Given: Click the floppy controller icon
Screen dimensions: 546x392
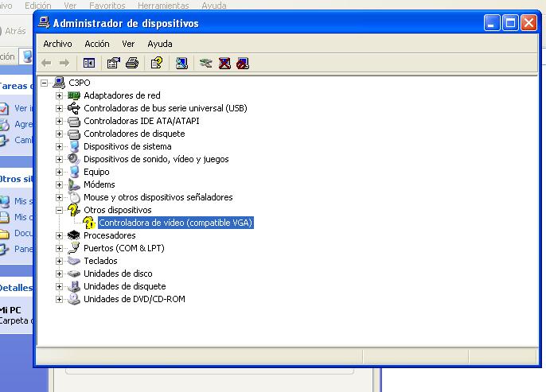Looking at the screenshot, I should (x=74, y=134).
